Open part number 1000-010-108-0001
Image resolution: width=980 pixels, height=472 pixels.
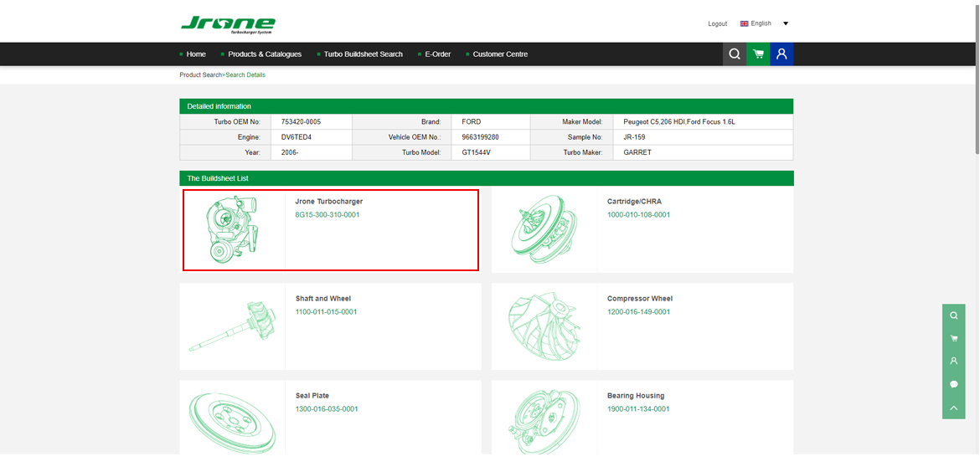pyautogui.click(x=639, y=215)
